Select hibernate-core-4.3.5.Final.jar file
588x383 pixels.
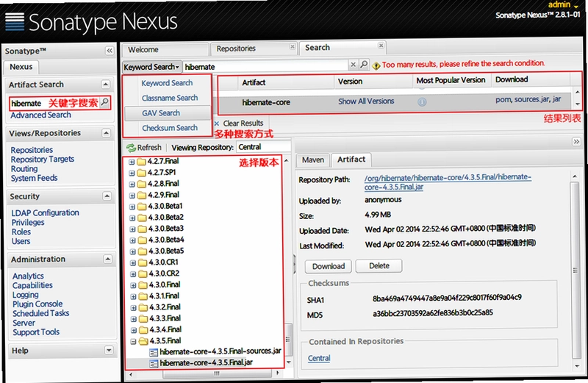pyautogui.click(x=207, y=362)
